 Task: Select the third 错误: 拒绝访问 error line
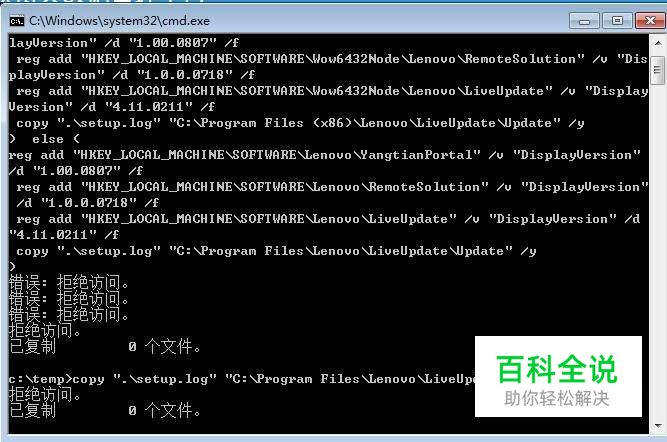pos(68,314)
